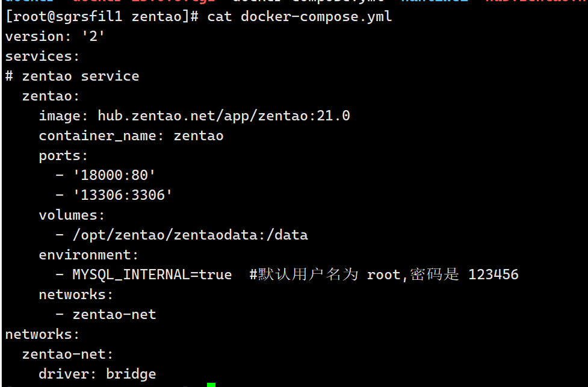Click the password 123456 in the comment
This screenshot has width=588, height=387.
point(494,275)
